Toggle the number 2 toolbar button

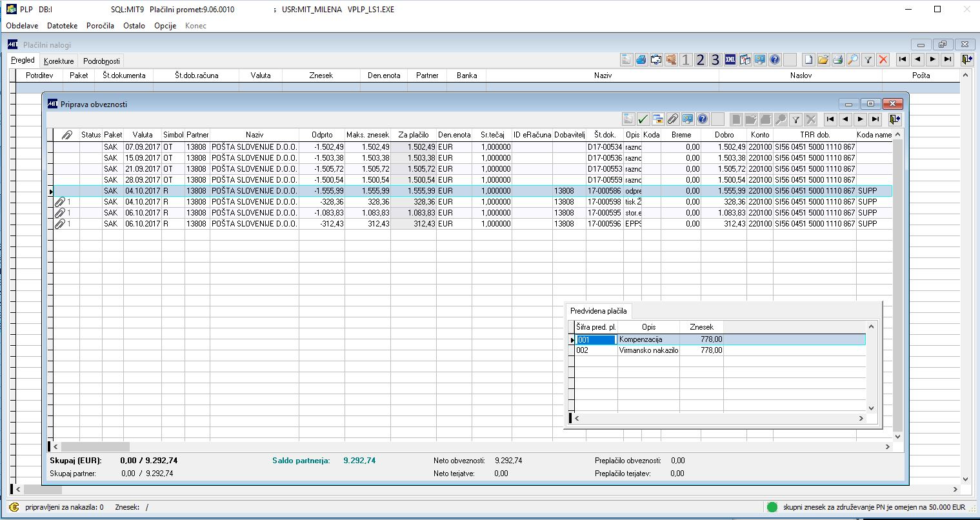click(701, 60)
